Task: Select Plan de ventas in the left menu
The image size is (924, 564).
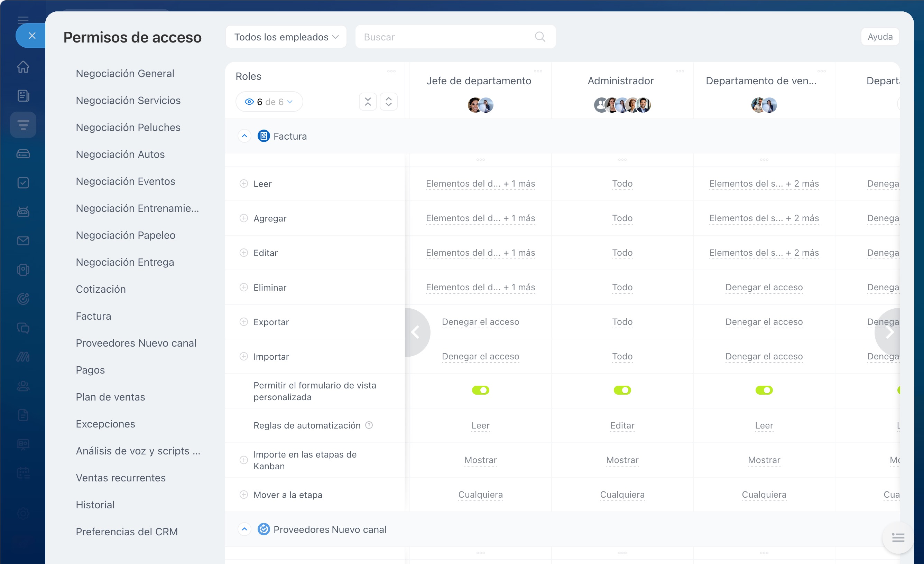Action: (x=110, y=397)
